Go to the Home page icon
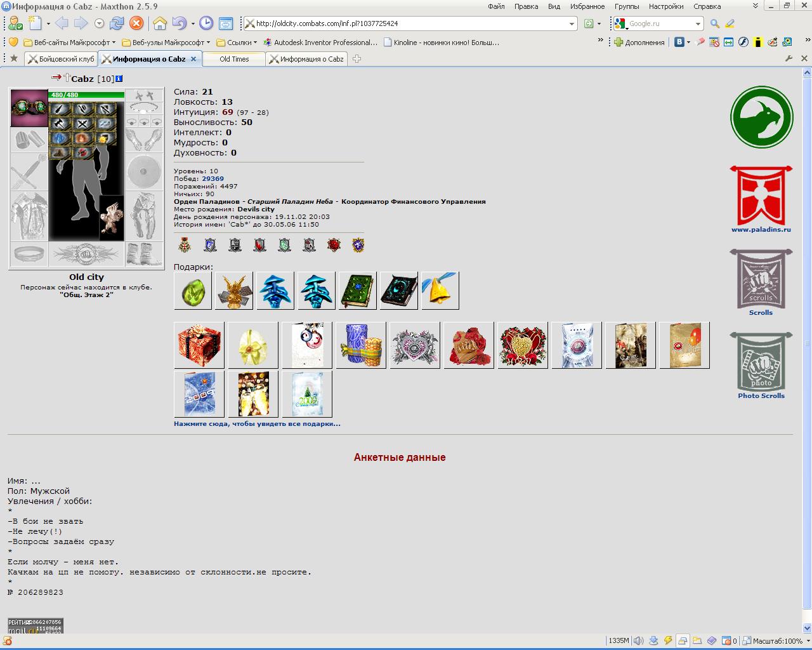This screenshot has height=650, width=812. tap(160, 23)
